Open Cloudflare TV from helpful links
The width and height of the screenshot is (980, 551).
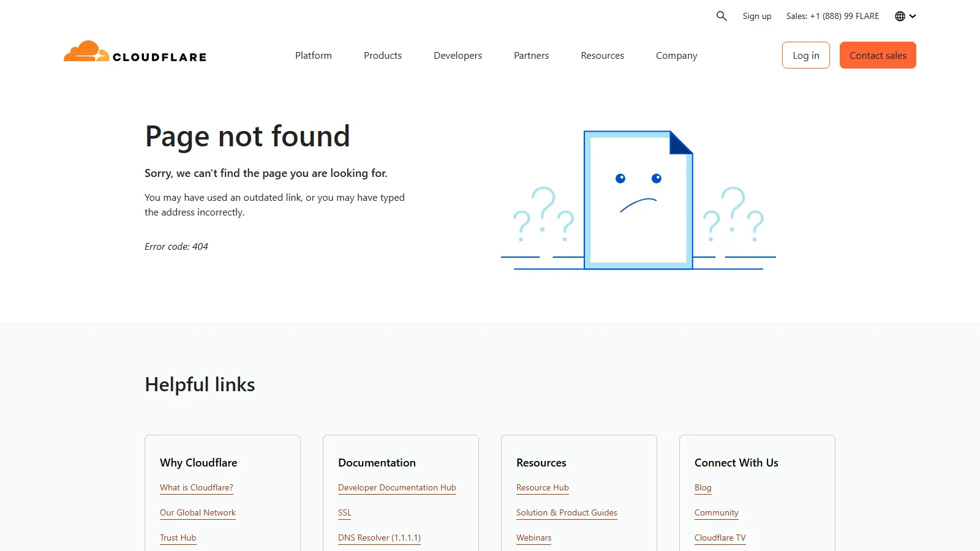[720, 538]
